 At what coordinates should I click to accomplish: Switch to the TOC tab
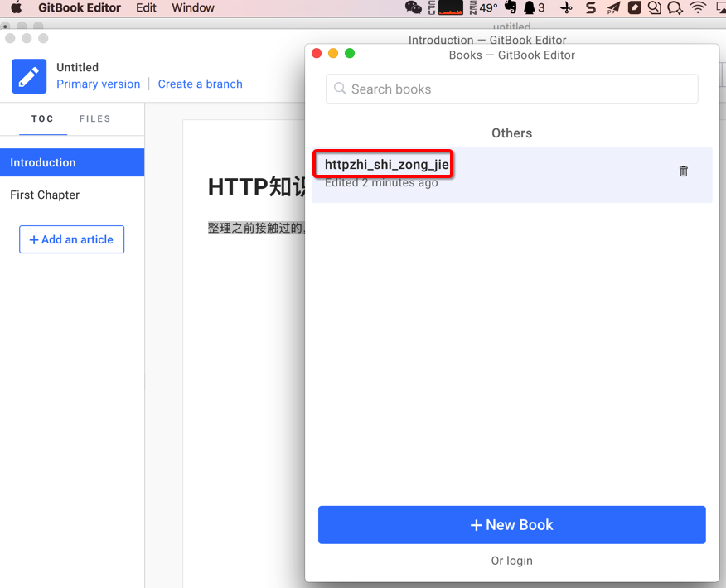point(42,119)
